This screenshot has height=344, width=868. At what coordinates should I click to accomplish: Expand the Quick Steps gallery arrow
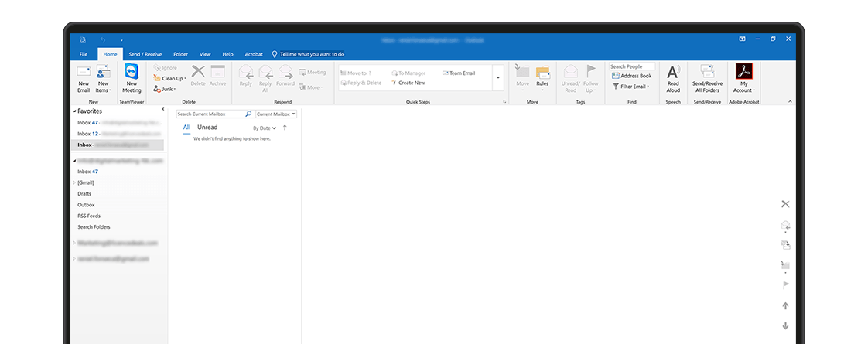497,77
